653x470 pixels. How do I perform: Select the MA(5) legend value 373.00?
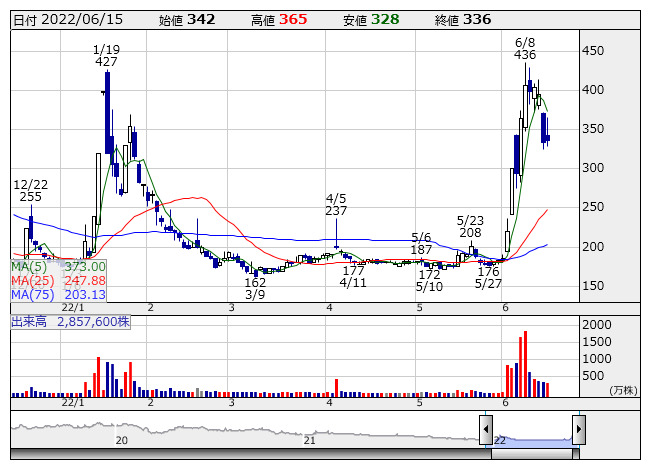pos(85,267)
